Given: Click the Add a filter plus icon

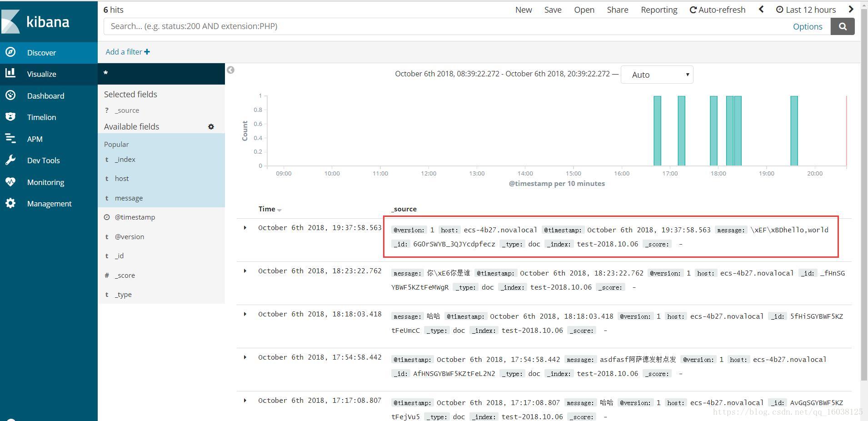Looking at the screenshot, I should [147, 52].
